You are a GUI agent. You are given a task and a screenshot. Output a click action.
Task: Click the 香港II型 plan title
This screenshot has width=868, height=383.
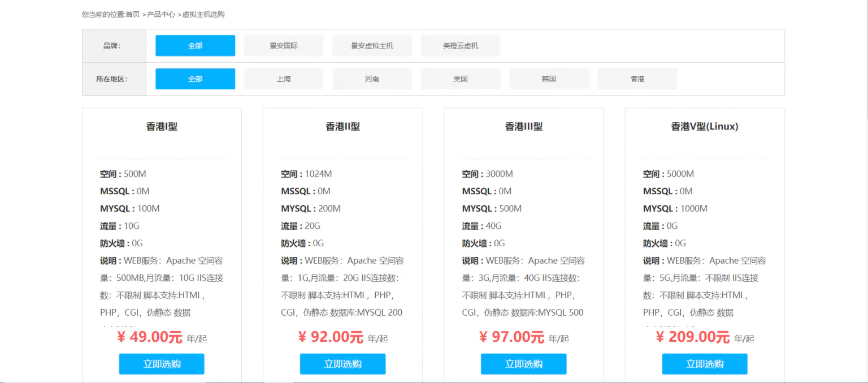[342, 127]
